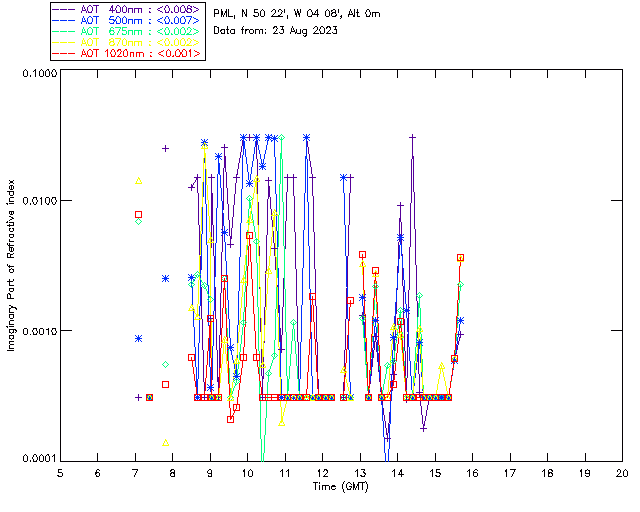Click the 0.0001 y-axis tick label
This screenshot has height=512, width=640.
(38, 459)
